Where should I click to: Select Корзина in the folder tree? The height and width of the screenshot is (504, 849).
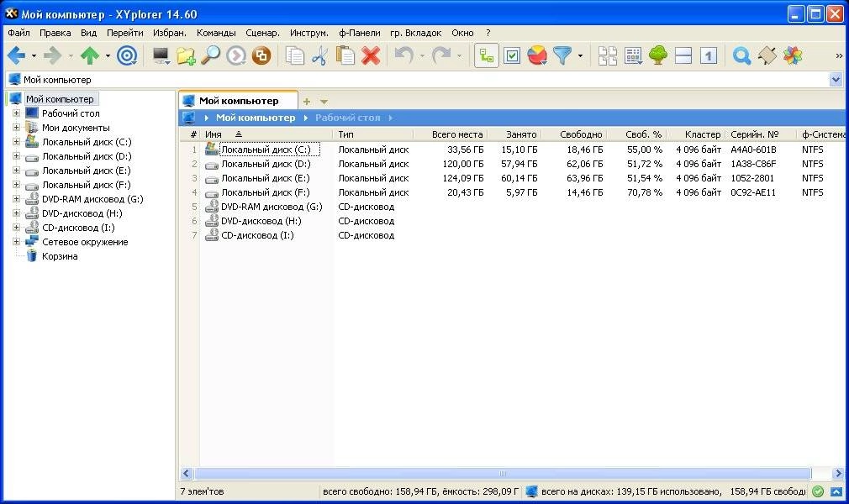pyautogui.click(x=60, y=256)
